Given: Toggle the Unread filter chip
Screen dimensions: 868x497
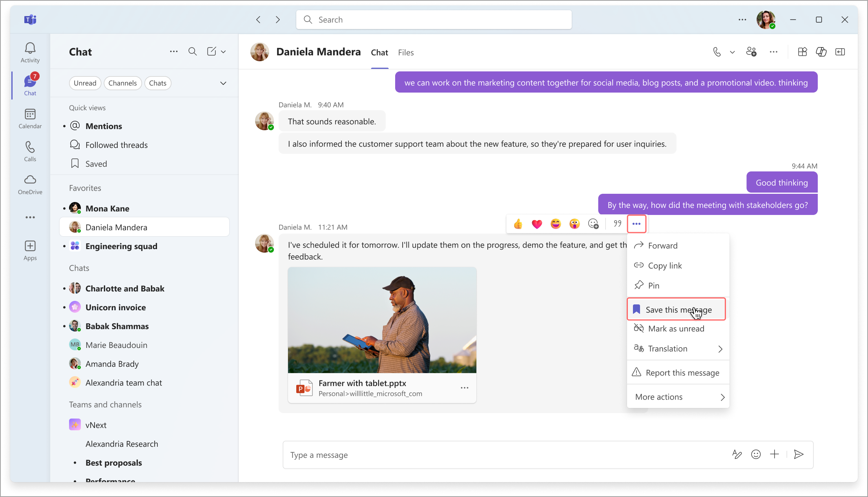Looking at the screenshot, I should point(85,83).
